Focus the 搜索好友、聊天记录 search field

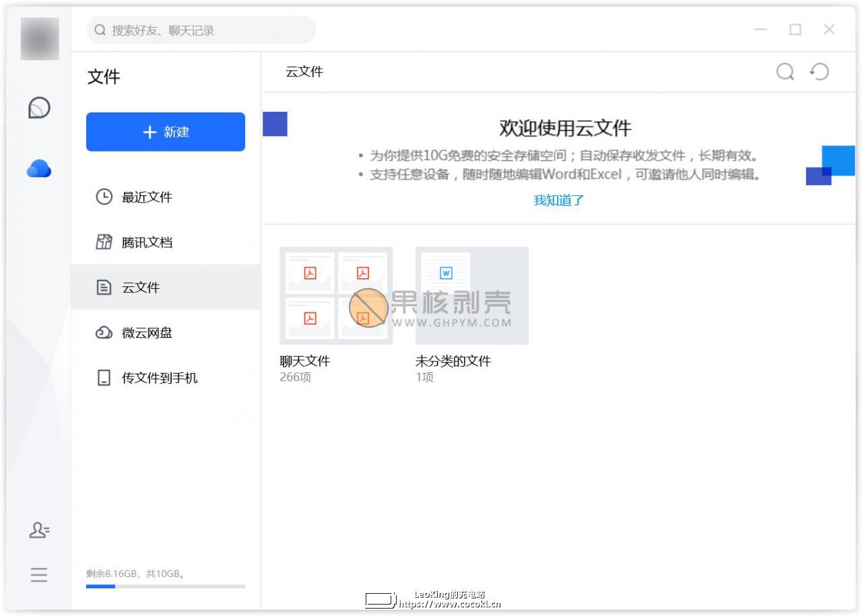pos(201,30)
